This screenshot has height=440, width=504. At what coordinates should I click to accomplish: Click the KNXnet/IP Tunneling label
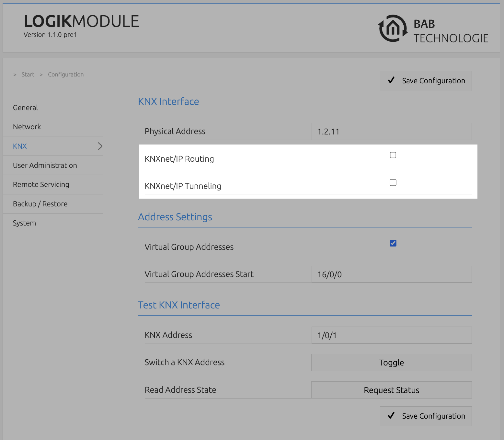183,186
